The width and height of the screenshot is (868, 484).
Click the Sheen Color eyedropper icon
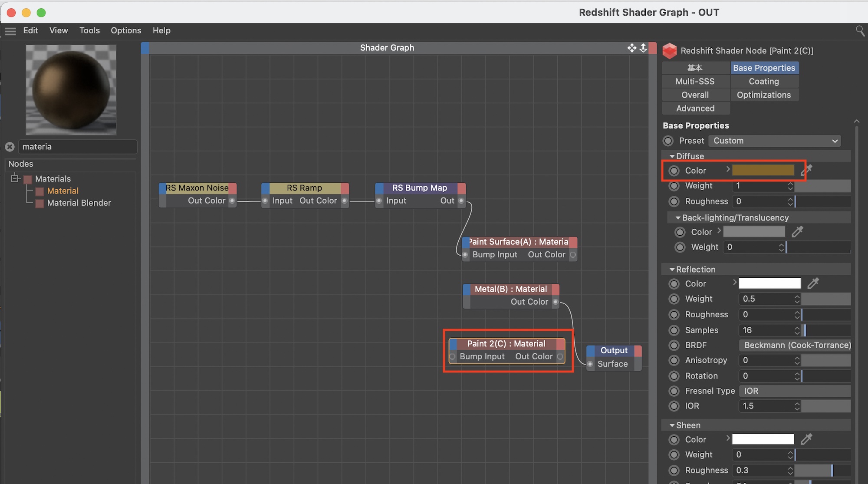point(806,439)
